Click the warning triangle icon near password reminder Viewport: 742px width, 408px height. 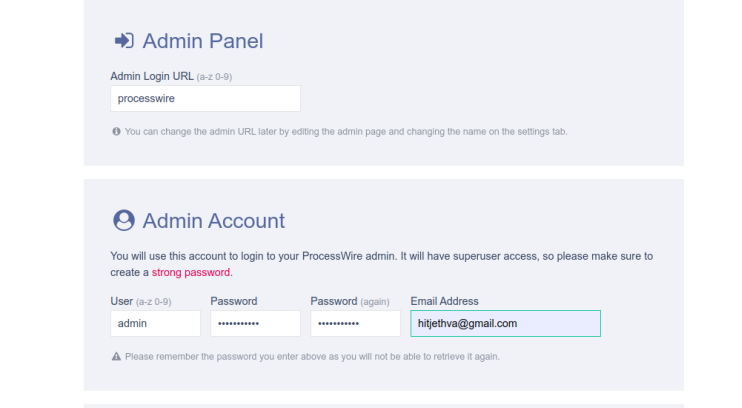pos(116,356)
